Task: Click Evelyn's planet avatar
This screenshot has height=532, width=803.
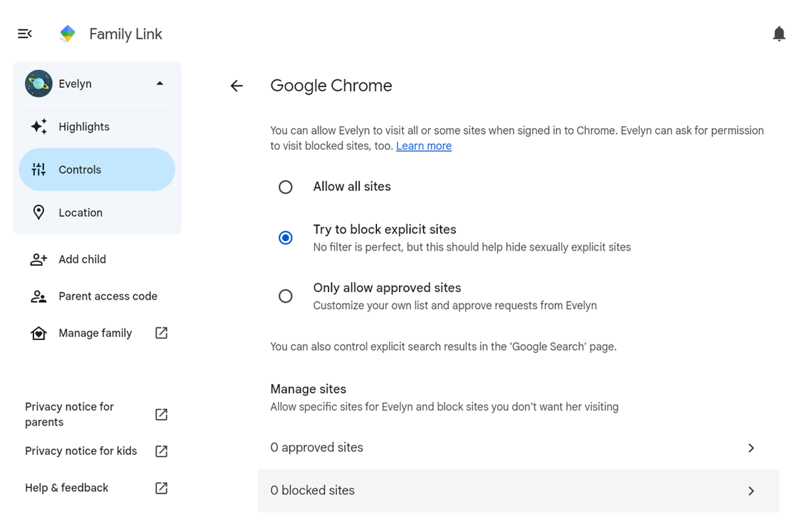Action: [x=39, y=84]
